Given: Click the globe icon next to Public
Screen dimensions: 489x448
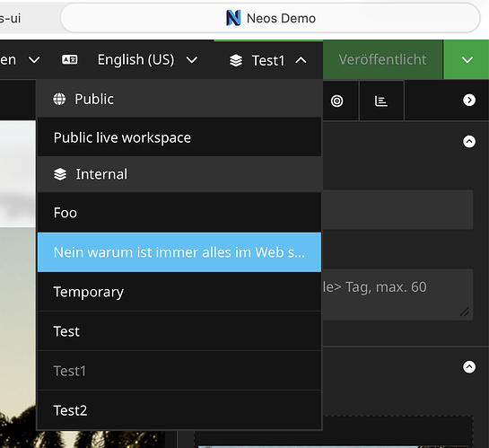Looking at the screenshot, I should pos(59,99).
